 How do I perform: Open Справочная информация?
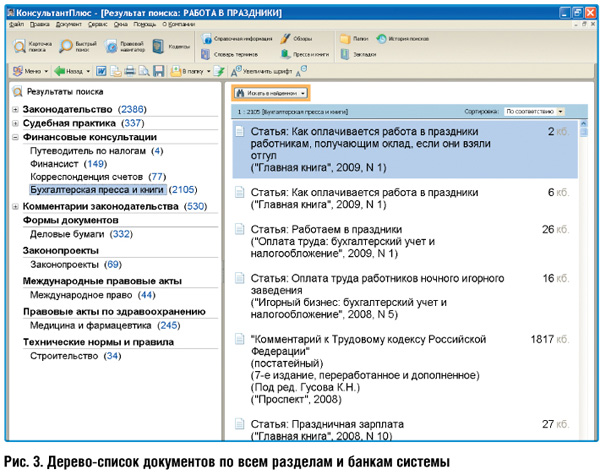[236, 39]
